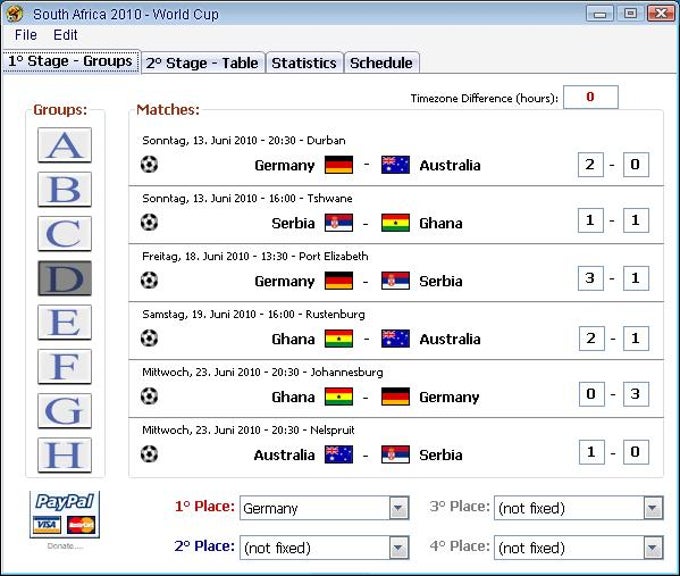This screenshot has width=680, height=576.
Task: Select Group G button
Action: tap(65, 411)
